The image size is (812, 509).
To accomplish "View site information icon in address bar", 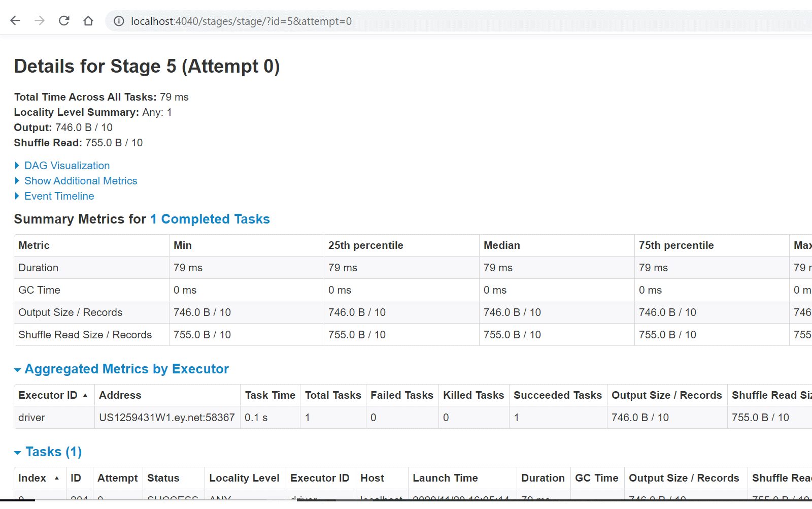I will click(x=119, y=21).
